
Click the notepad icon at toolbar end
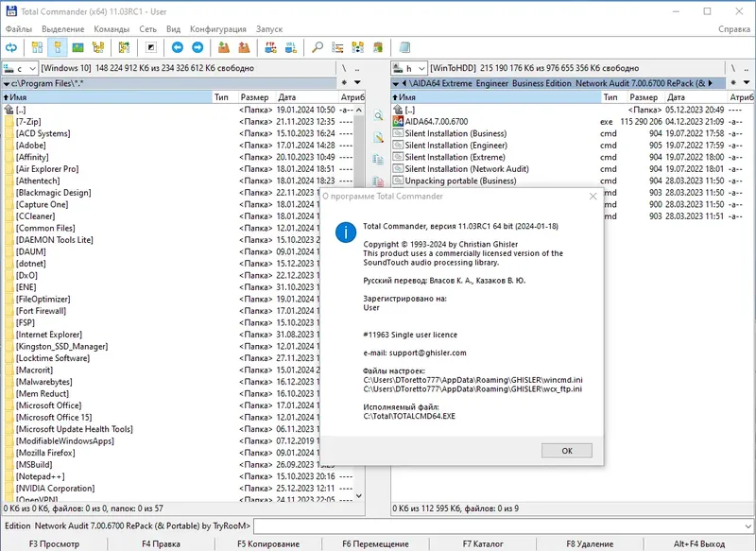[404, 47]
